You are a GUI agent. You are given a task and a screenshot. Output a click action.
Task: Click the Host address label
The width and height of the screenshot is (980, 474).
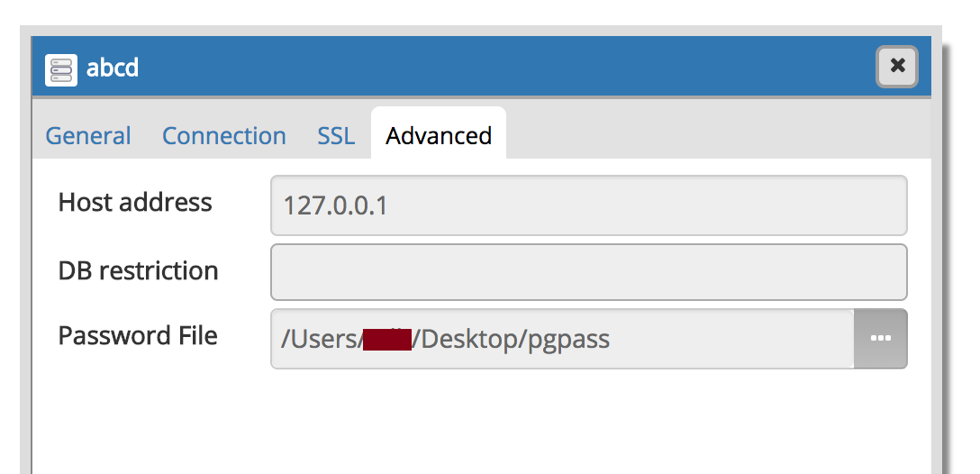pos(135,203)
